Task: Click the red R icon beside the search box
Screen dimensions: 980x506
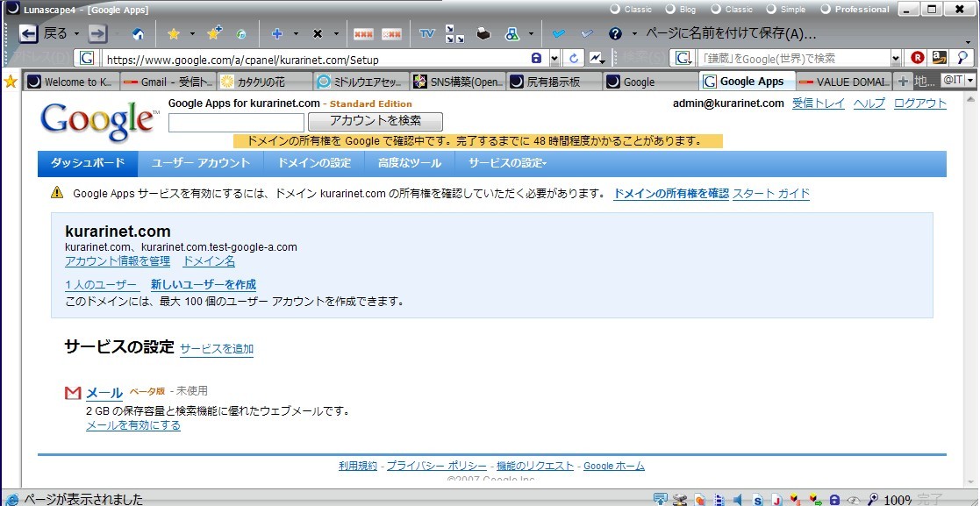Action: point(917,58)
